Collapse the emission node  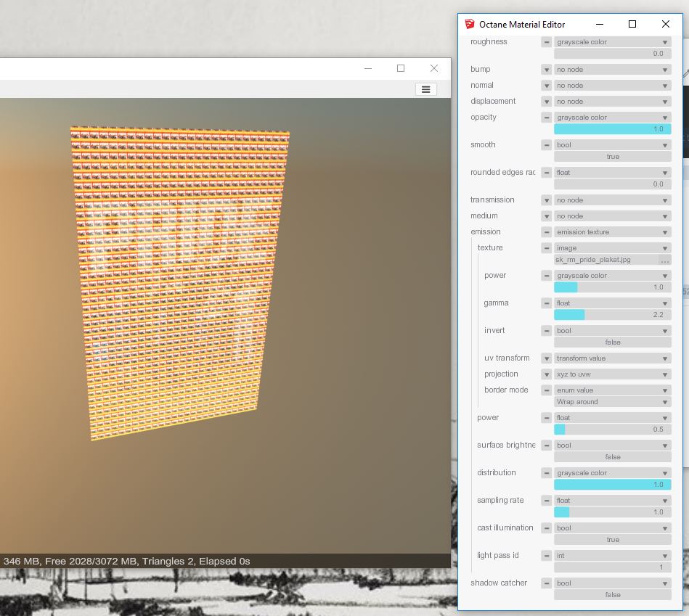point(546,232)
